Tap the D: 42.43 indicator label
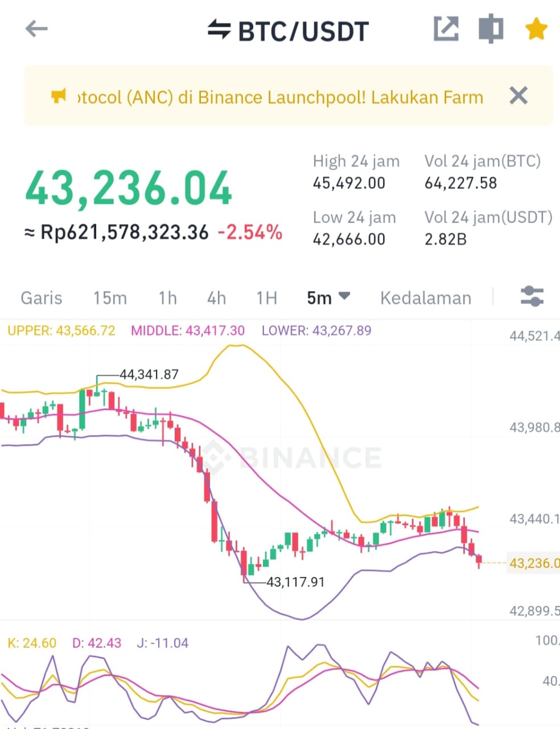The image size is (560, 729). [x=97, y=643]
